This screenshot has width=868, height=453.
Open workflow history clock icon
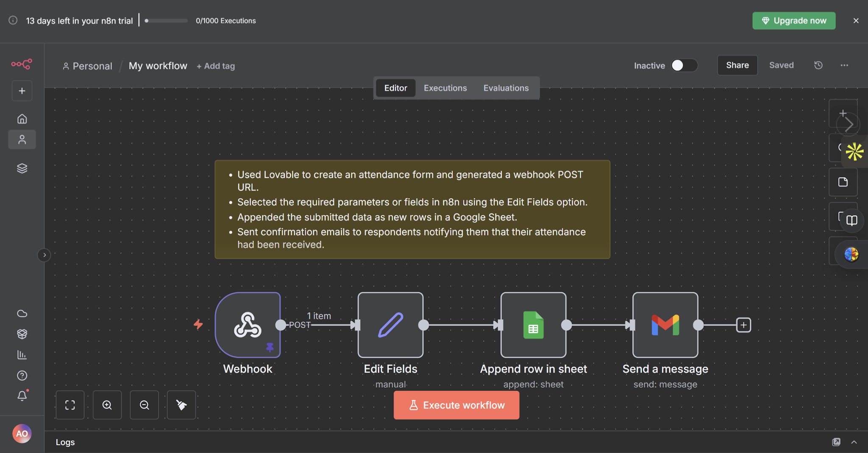tap(818, 65)
